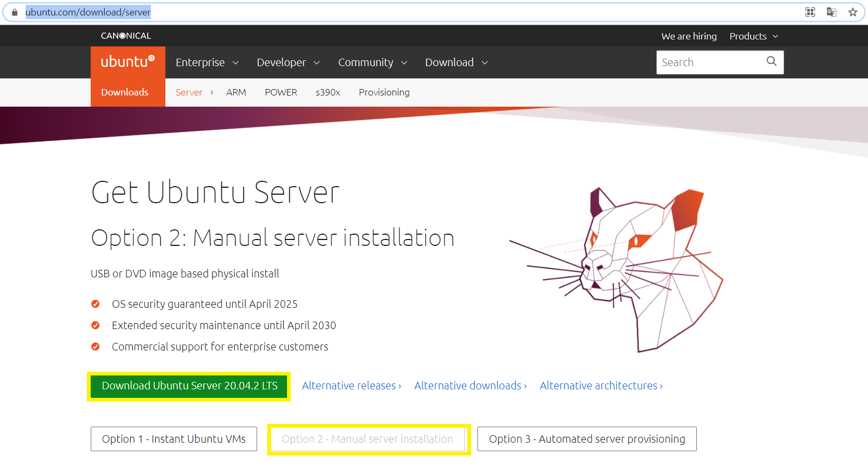Expand the Enterprise menu
The height and width of the screenshot is (472, 868).
pyautogui.click(x=207, y=62)
